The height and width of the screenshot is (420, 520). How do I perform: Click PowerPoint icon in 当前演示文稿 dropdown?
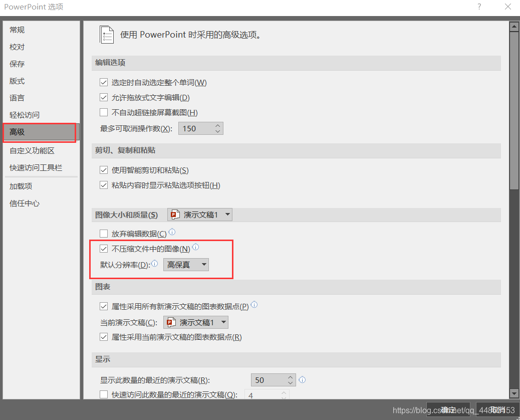tap(171, 322)
